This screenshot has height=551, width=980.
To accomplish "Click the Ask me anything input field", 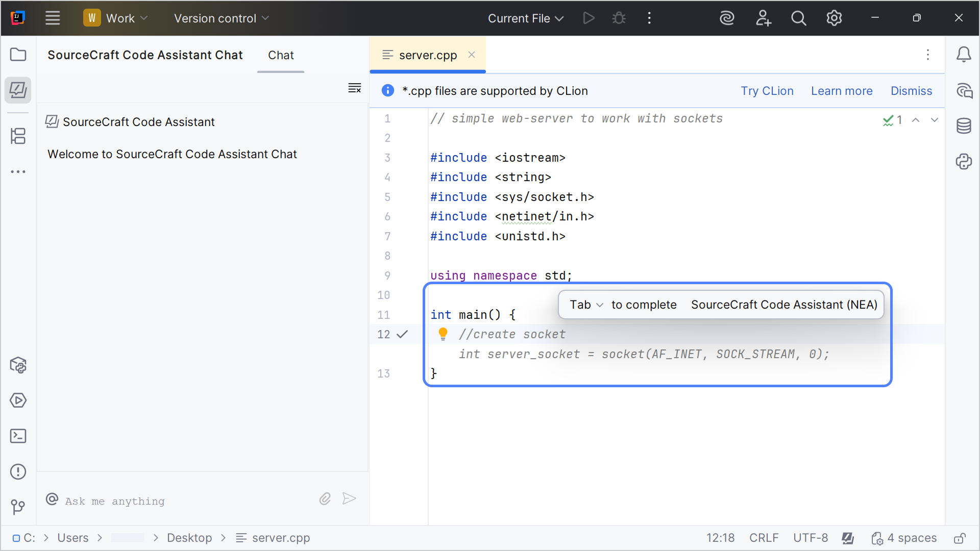I will 153,501.
